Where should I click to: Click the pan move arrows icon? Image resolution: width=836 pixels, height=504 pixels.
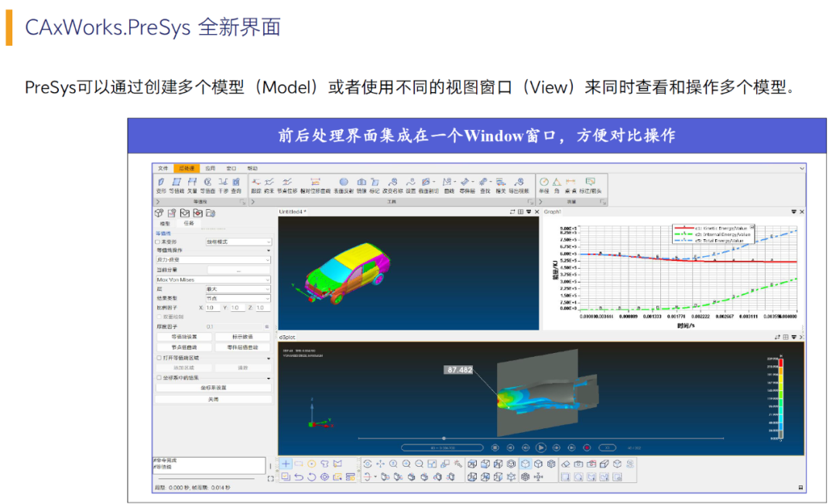click(380, 464)
